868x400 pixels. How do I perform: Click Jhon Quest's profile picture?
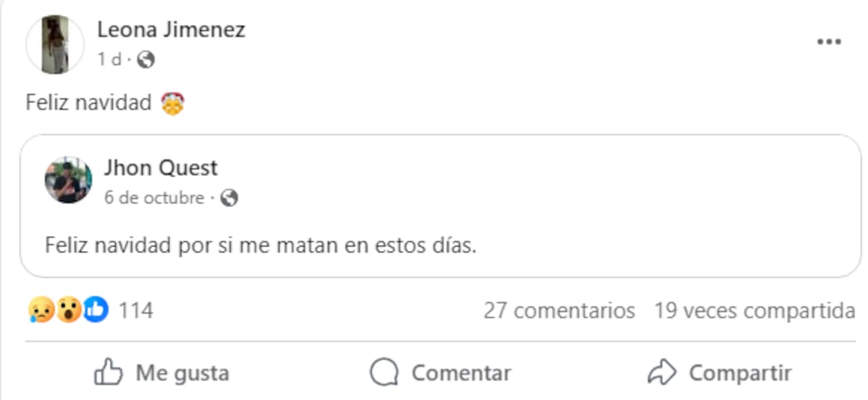point(69,180)
